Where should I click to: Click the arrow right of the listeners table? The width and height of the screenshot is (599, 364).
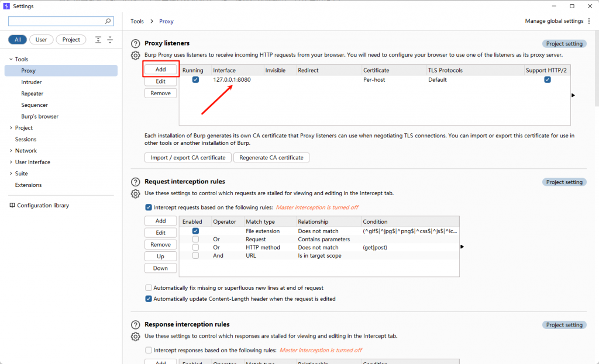point(573,95)
